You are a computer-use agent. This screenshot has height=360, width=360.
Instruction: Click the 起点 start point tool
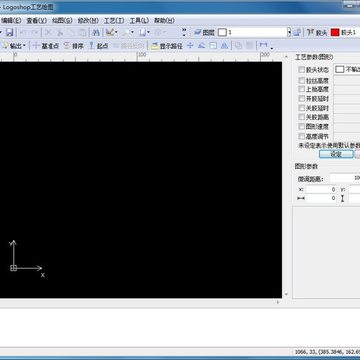pyautogui.click(x=98, y=46)
